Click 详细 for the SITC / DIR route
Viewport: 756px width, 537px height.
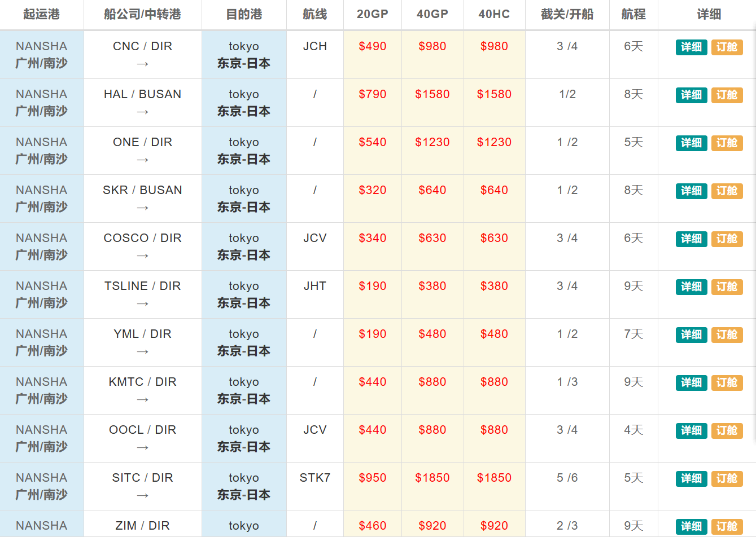691,478
